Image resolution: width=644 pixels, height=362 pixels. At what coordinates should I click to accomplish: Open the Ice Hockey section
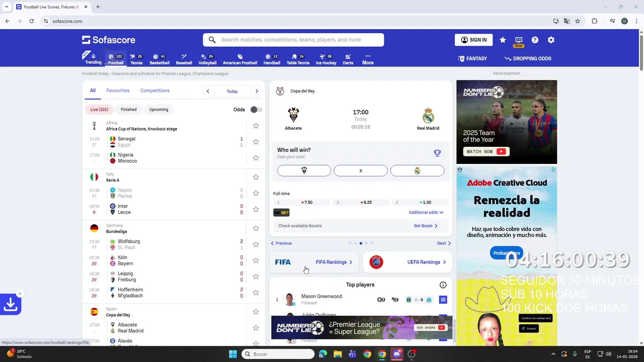point(326,59)
